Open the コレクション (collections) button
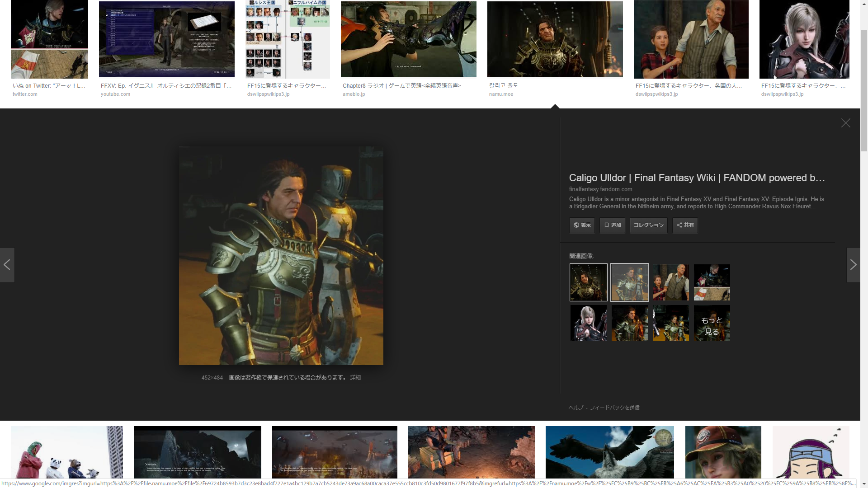This screenshot has height=488, width=868. [x=648, y=225]
